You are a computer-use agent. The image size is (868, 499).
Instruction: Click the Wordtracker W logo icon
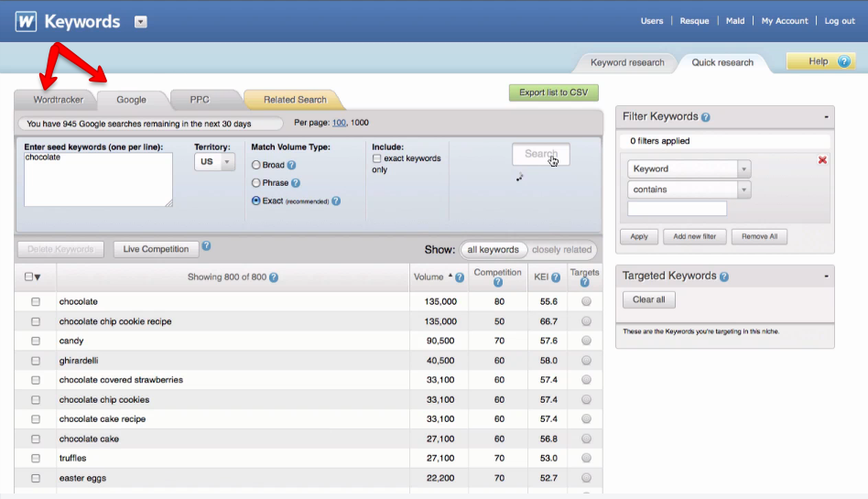click(26, 22)
